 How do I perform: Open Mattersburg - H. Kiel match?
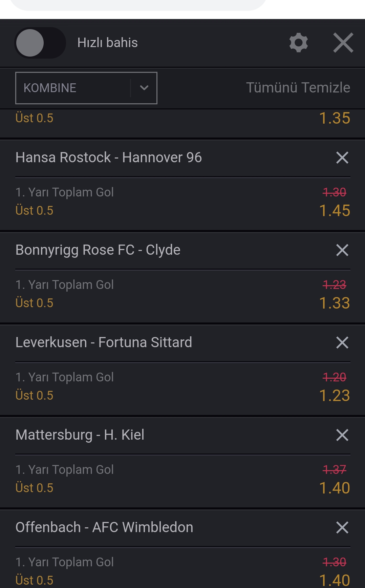[x=80, y=435]
